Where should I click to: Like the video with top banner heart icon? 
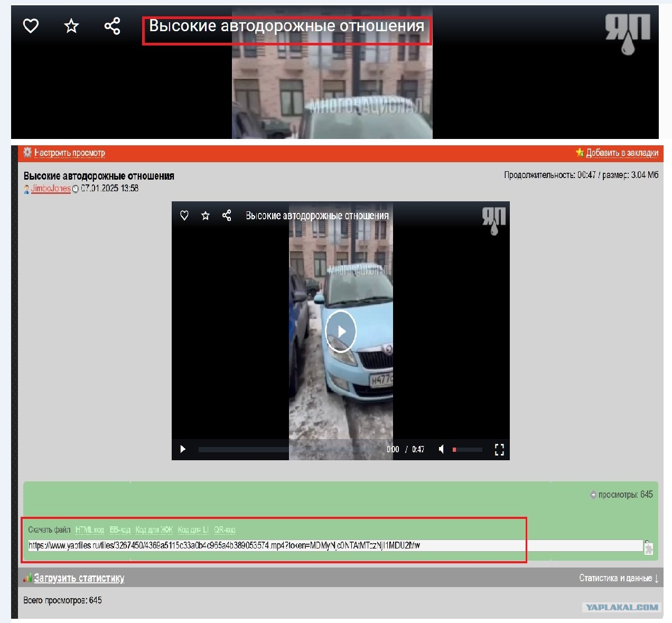click(x=31, y=25)
